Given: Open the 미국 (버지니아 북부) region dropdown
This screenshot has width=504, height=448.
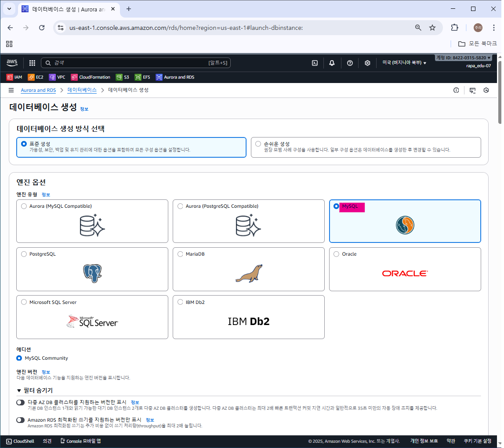Looking at the screenshot, I should point(404,63).
